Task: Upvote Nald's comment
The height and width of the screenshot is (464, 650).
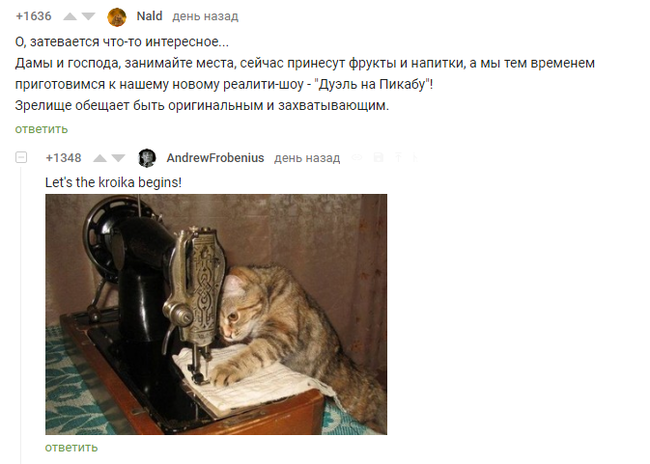Action: [70, 17]
